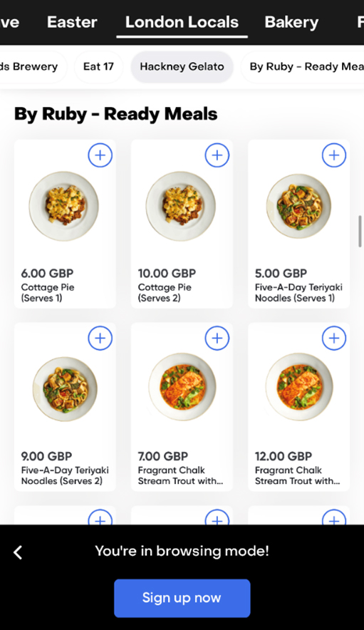Add 10.00 GBP Cottage Pie with plus icon
The image size is (364, 630).
pos(217,155)
